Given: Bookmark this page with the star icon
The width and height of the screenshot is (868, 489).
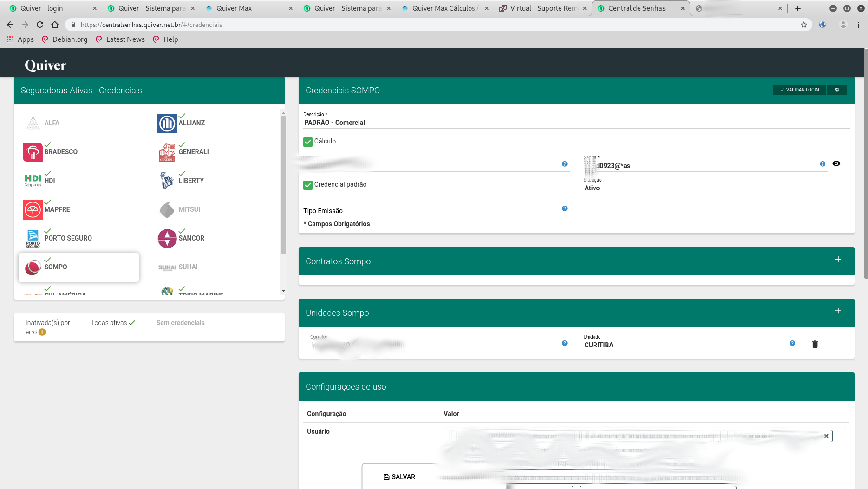Looking at the screenshot, I should click(x=804, y=25).
